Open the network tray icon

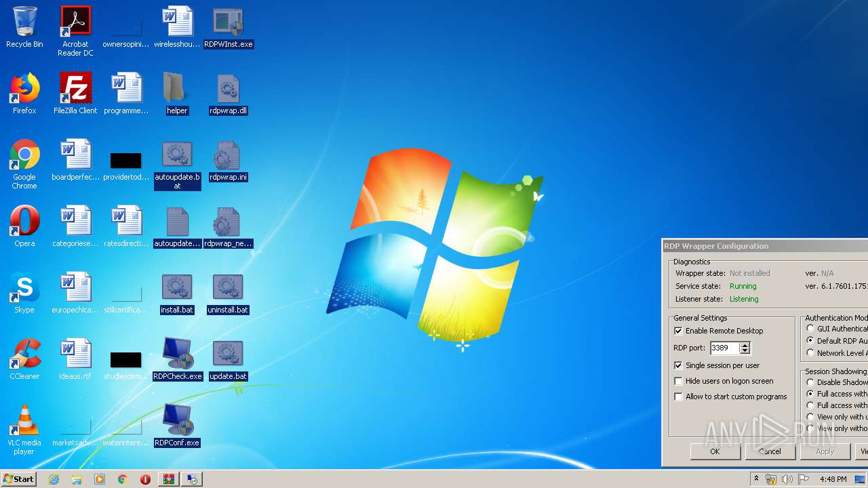coord(771,479)
